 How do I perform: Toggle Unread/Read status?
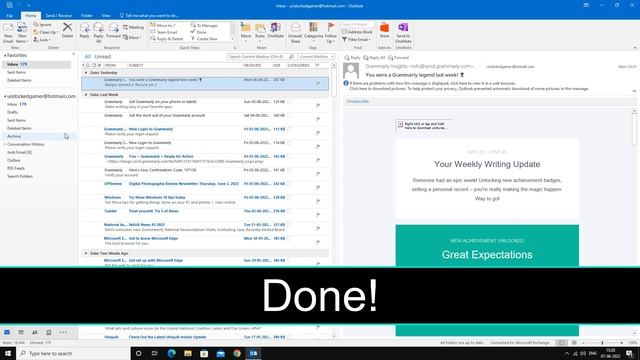[295, 33]
